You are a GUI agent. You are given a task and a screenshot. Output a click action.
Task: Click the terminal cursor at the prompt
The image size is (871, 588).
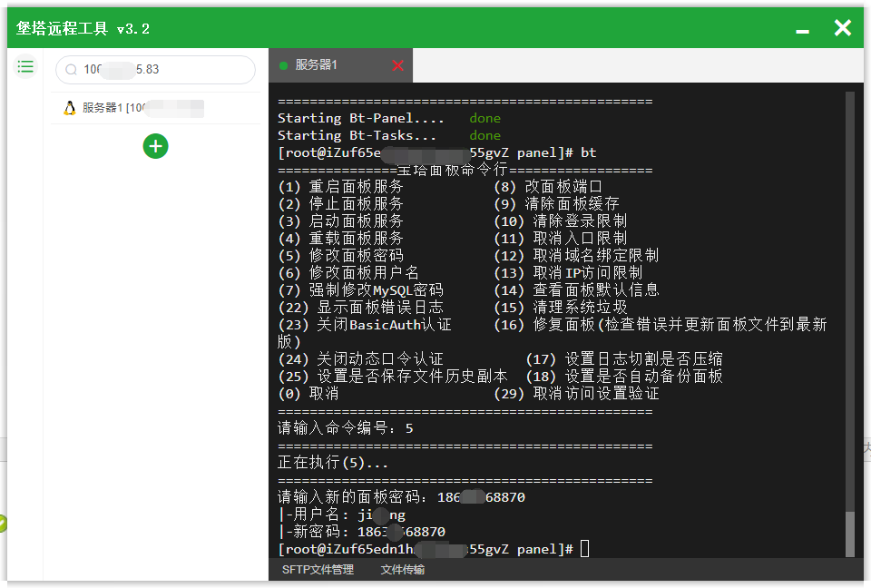[585, 549]
